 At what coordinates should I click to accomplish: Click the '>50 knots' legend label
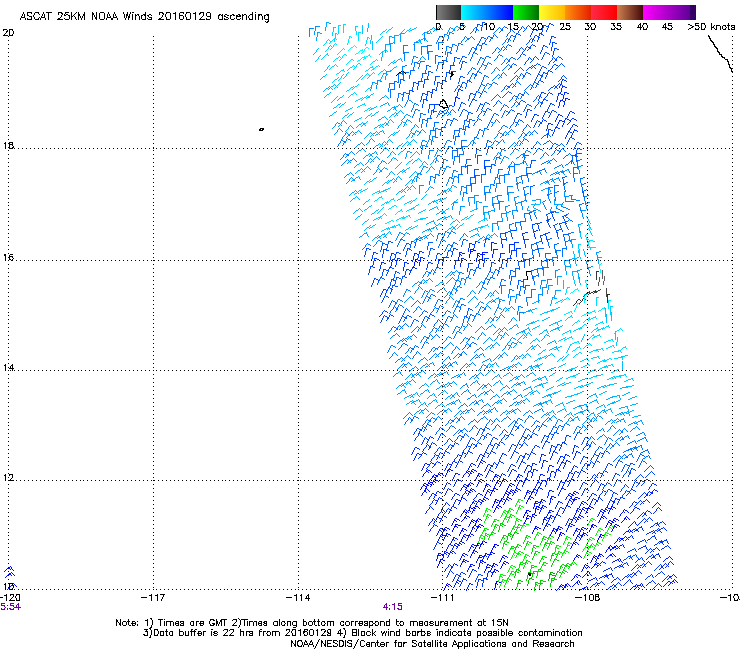[x=711, y=26]
